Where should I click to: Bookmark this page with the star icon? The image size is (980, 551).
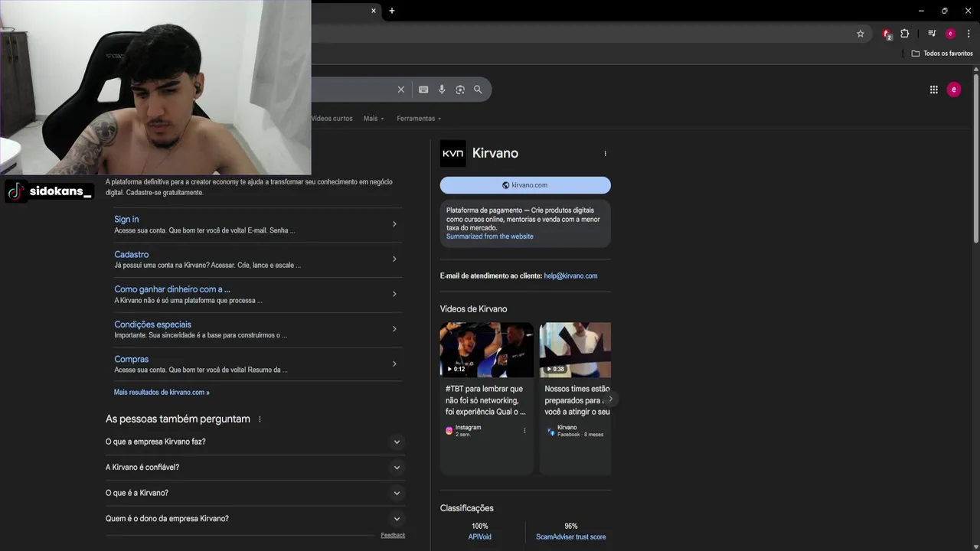(x=861, y=34)
